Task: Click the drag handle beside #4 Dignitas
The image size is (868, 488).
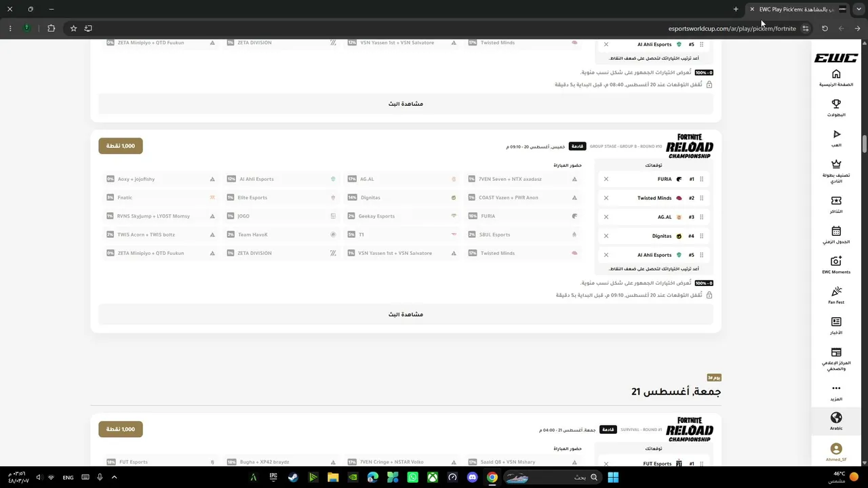Action: pos(702,236)
